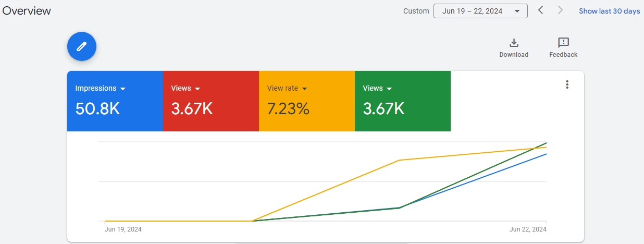
Task: Select the 7.23% View rate value
Action: pyautogui.click(x=288, y=108)
